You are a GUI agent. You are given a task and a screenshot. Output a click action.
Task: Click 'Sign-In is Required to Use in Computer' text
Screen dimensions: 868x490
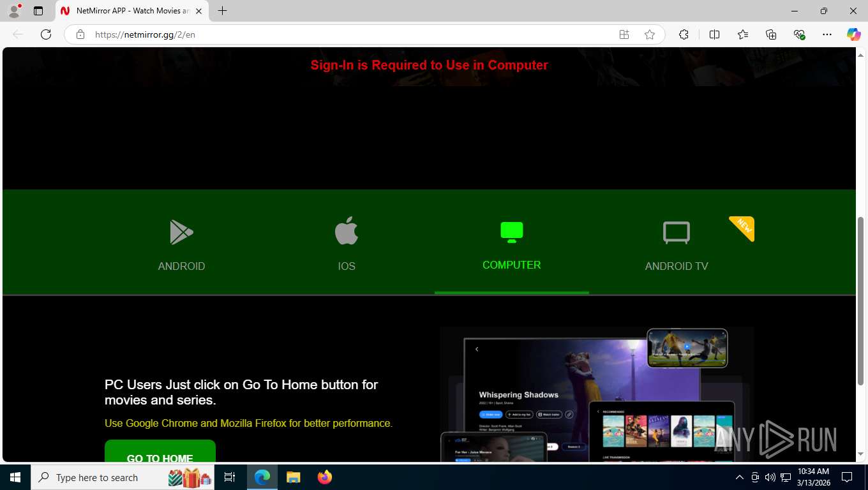(429, 65)
